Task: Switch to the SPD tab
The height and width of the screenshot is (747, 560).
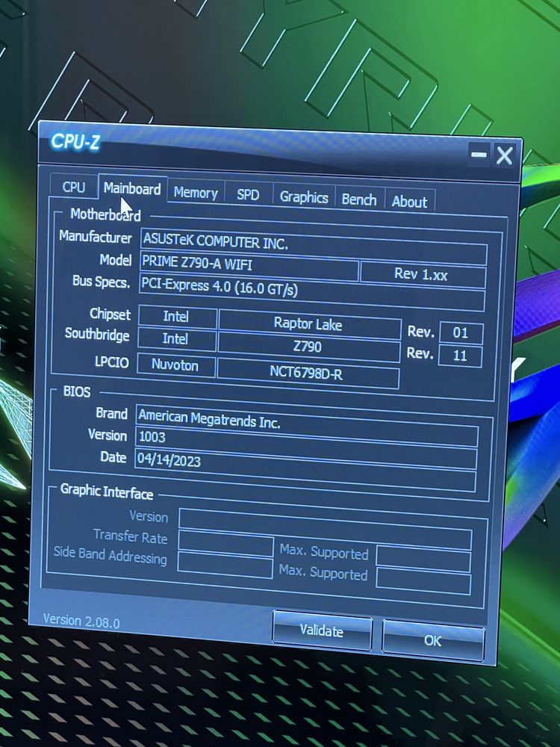Action: tap(249, 195)
